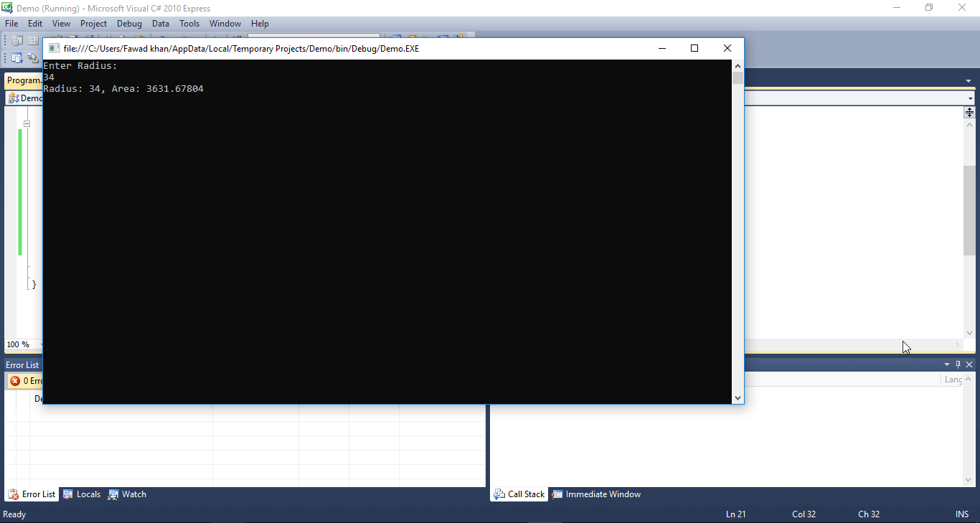This screenshot has height=523, width=980.
Task: Toggle the 0 Errors filter button
Action: click(x=26, y=381)
